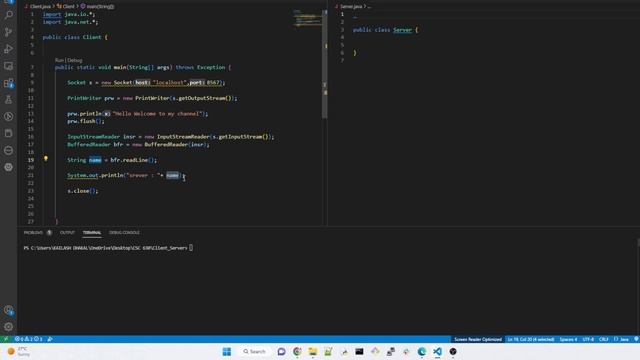Click the Debug CodeLens above main
Viewport: 640px width, 360px height.
click(x=75, y=60)
